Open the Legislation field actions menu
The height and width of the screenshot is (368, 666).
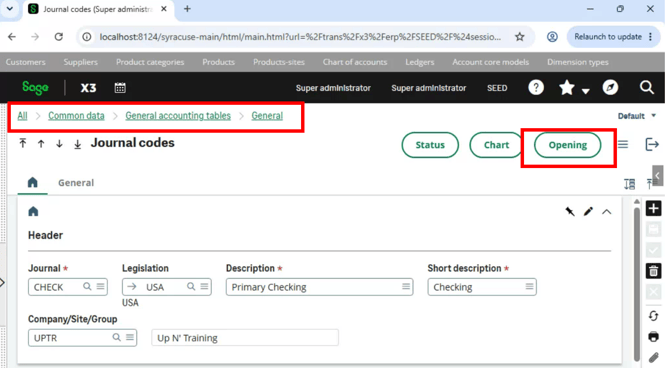(204, 286)
